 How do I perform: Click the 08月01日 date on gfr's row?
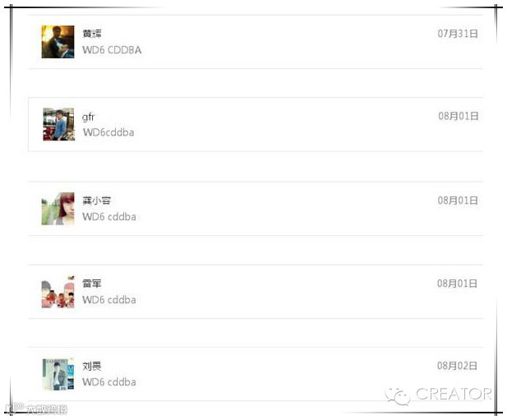[459, 116]
